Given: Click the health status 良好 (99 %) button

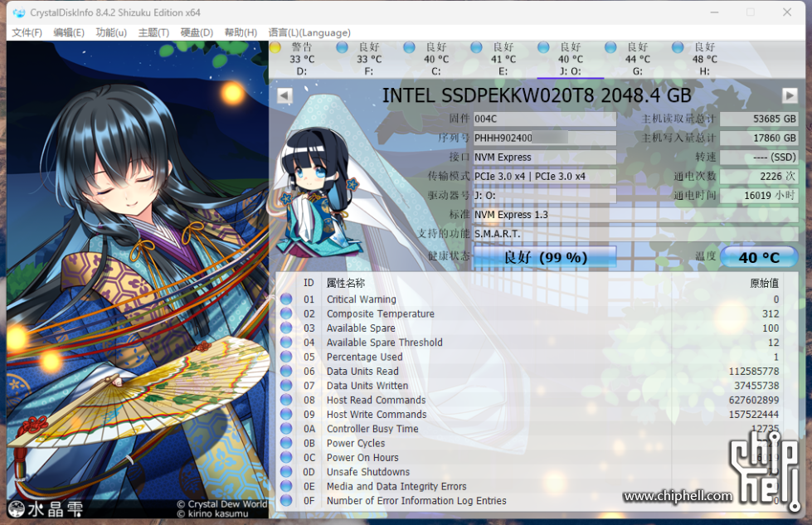Looking at the screenshot, I should pos(545,257).
